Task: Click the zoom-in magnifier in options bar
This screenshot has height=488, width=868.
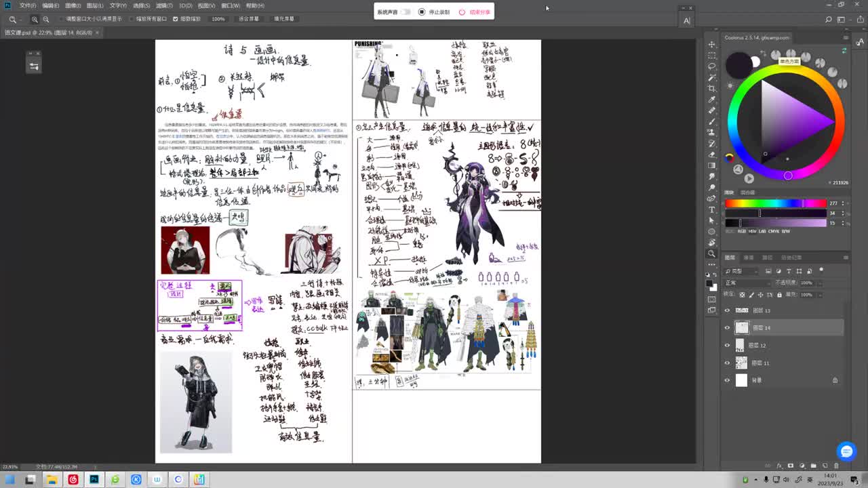Action: click(x=35, y=19)
